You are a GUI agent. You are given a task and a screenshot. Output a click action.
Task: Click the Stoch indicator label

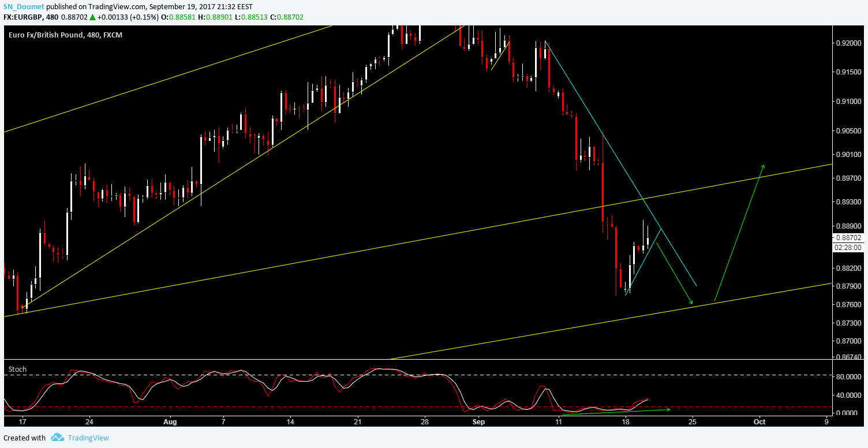[x=17, y=369]
